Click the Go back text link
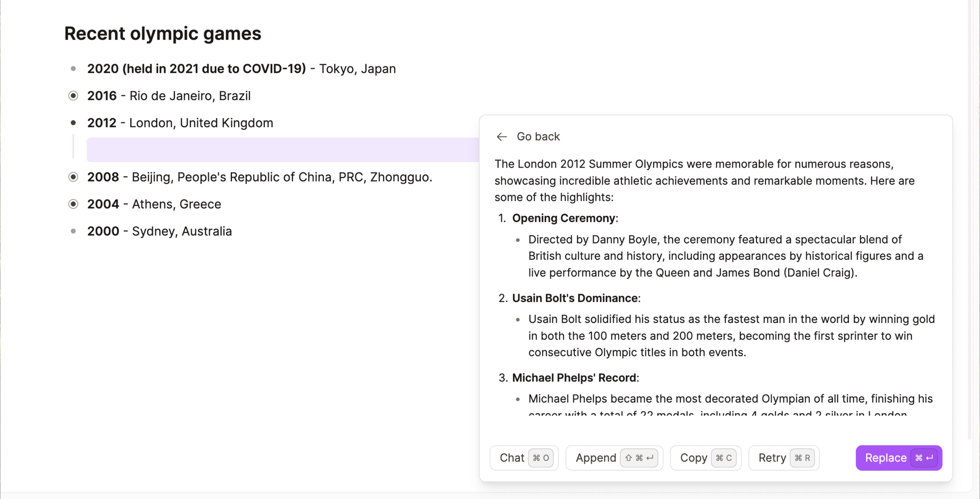The height and width of the screenshot is (499, 980). (x=538, y=137)
